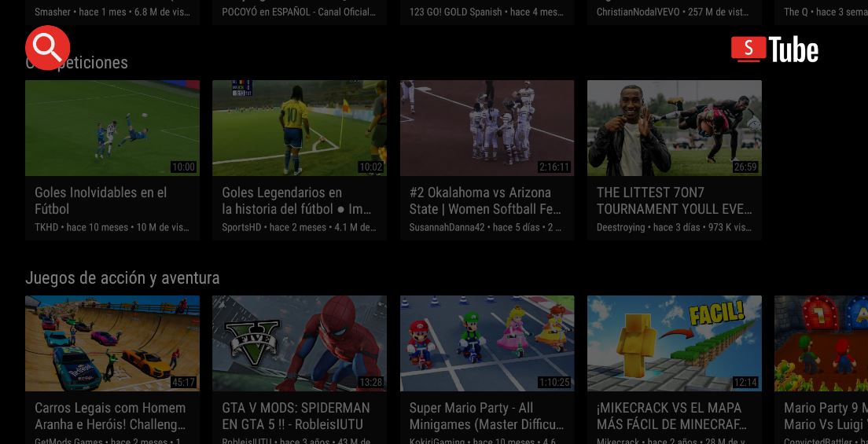Open Okalahoma vs Arizona State softball thumbnail
Image resolution: width=868 pixels, height=444 pixels.
pyautogui.click(x=487, y=128)
